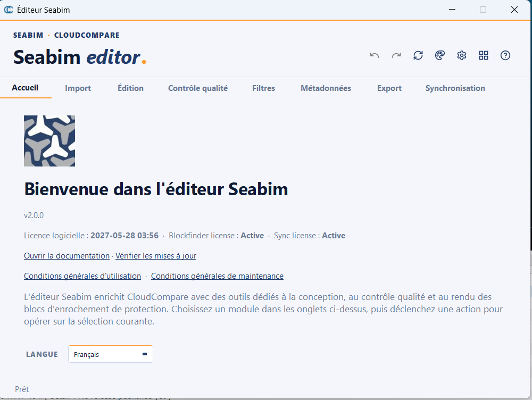Open the theme palette icon
This screenshot has width=532, height=400.
tap(440, 55)
